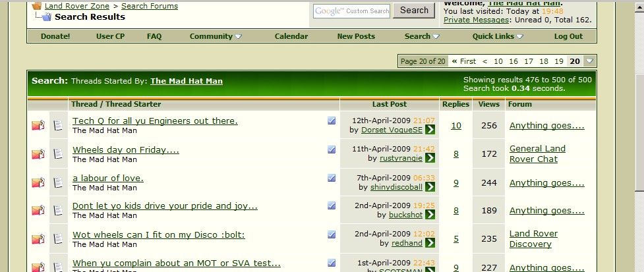Sort by Replies column header
This screenshot has height=272, width=644.
click(x=455, y=104)
